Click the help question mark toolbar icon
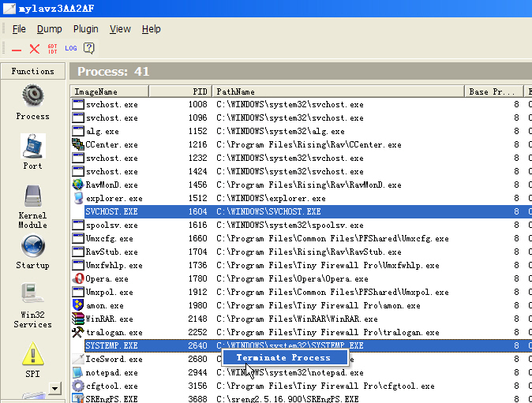 click(89, 48)
